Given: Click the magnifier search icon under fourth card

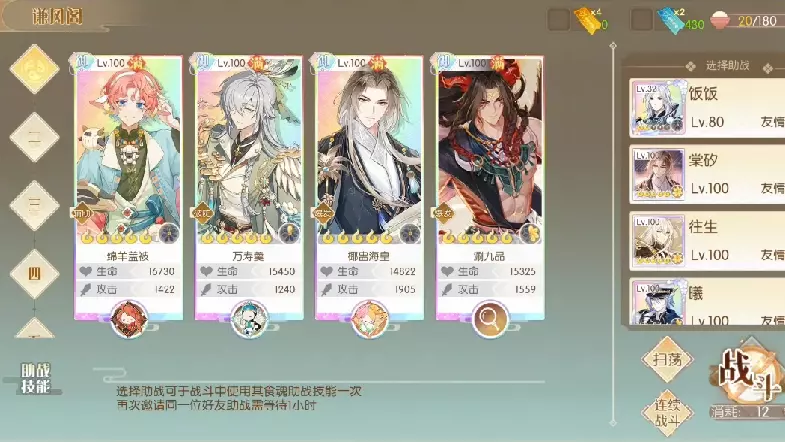Looking at the screenshot, I should pos(490,319).
